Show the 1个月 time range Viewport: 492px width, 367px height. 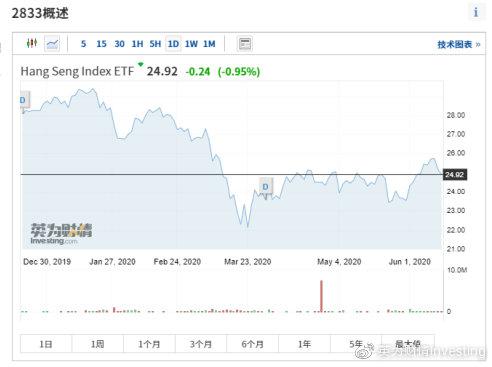coord(149,344)
